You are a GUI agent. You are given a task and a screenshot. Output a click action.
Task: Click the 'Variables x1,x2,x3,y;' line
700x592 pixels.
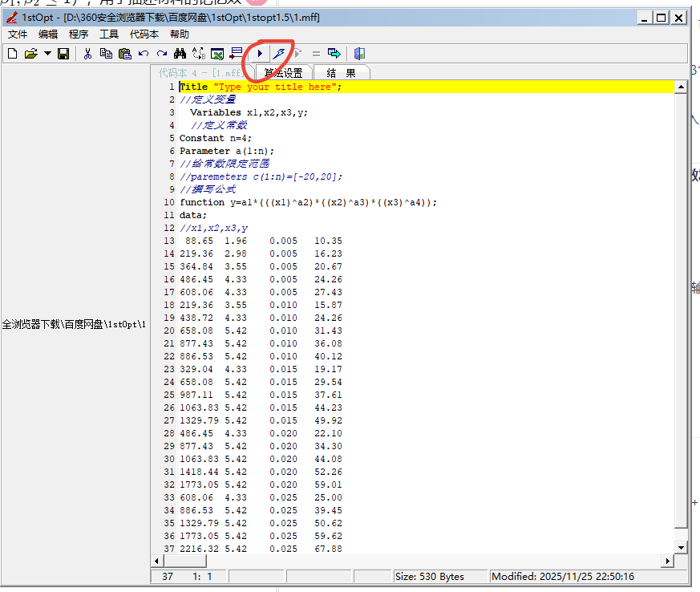click(x=249, y=112)
